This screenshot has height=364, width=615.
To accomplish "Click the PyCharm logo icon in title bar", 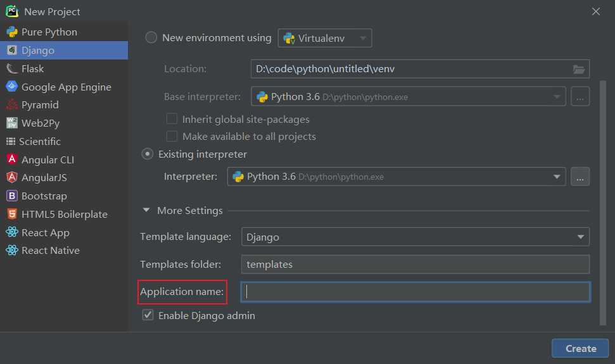I will 12,11.
